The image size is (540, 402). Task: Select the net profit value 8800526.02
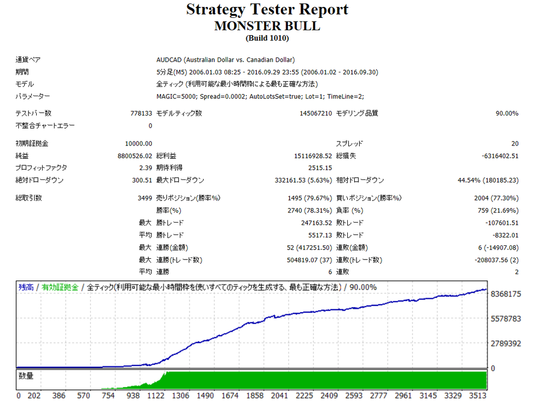pos(135,156)
